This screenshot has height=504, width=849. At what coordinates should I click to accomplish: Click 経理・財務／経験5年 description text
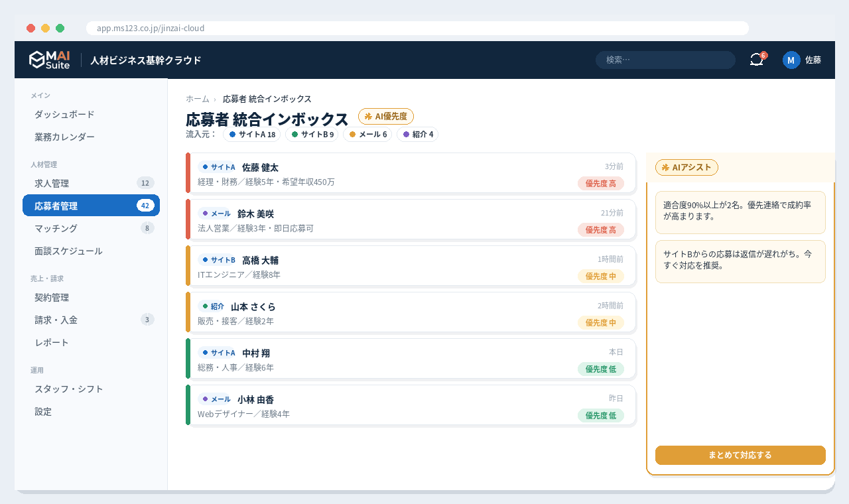(x=266, y=182)
